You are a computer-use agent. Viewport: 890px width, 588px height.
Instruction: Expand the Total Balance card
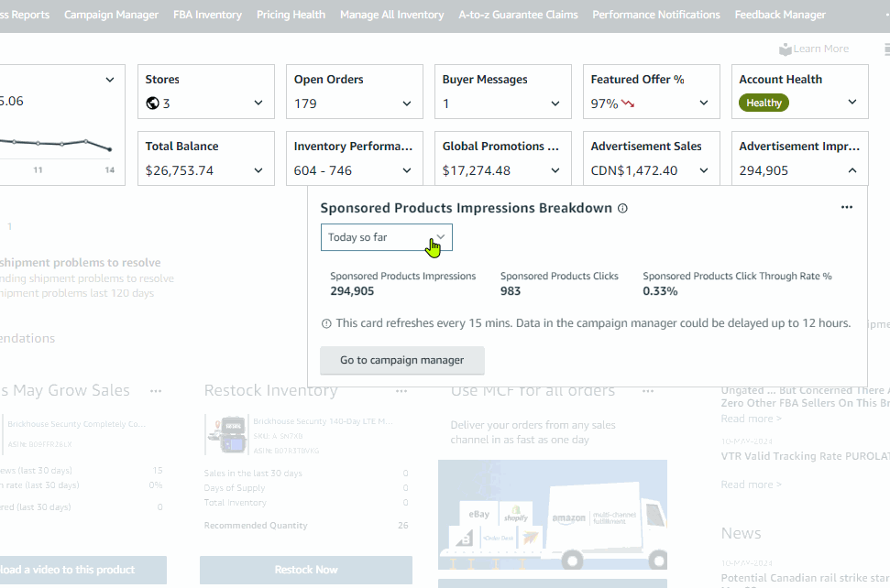tap(258, 170)
